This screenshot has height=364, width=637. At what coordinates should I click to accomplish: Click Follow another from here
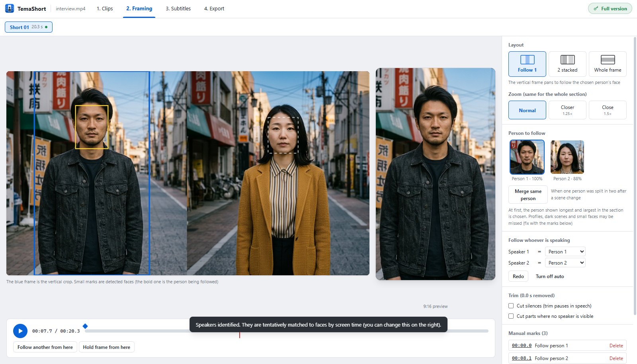click(x=45, y=347)
